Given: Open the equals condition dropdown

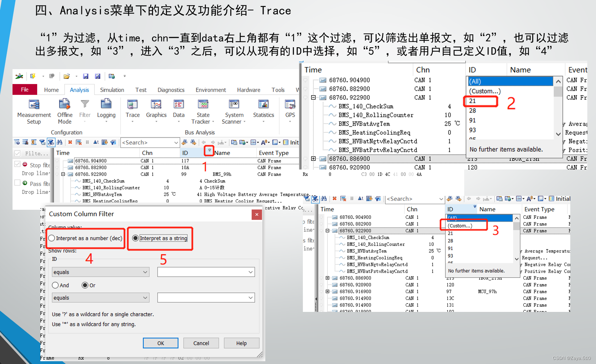Looking at the screenshot, I should [x=100, y=272].
